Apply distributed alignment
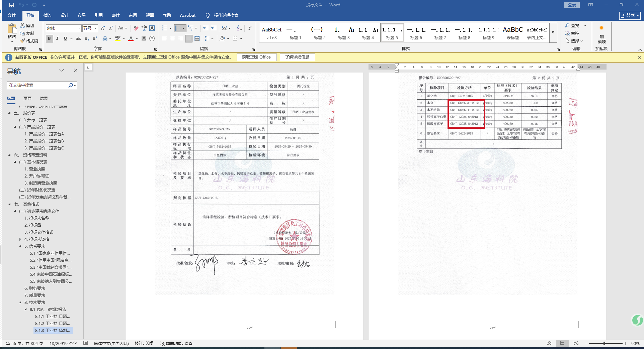644x349 pixels. click(x=197, y=39)
